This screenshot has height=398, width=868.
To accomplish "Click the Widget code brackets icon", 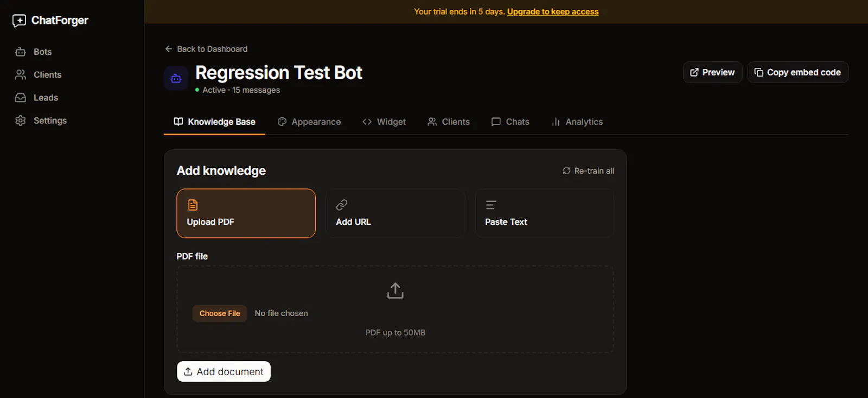I will pos(367,122).
